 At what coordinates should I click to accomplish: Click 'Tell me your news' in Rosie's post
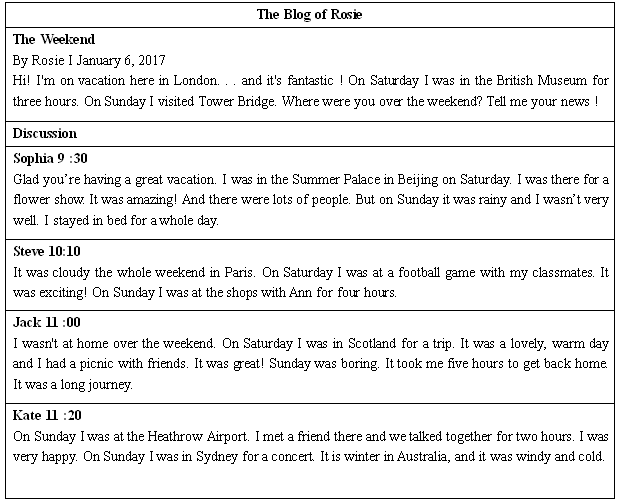click(x=542, y=102)
